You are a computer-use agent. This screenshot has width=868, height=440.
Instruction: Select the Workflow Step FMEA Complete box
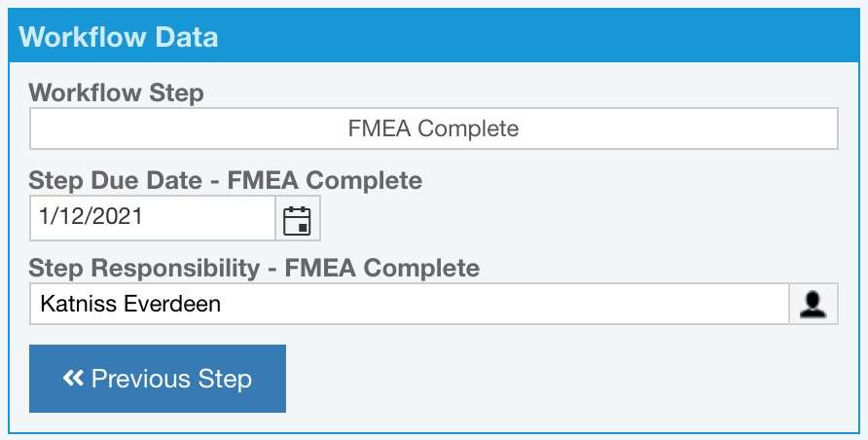433,128
